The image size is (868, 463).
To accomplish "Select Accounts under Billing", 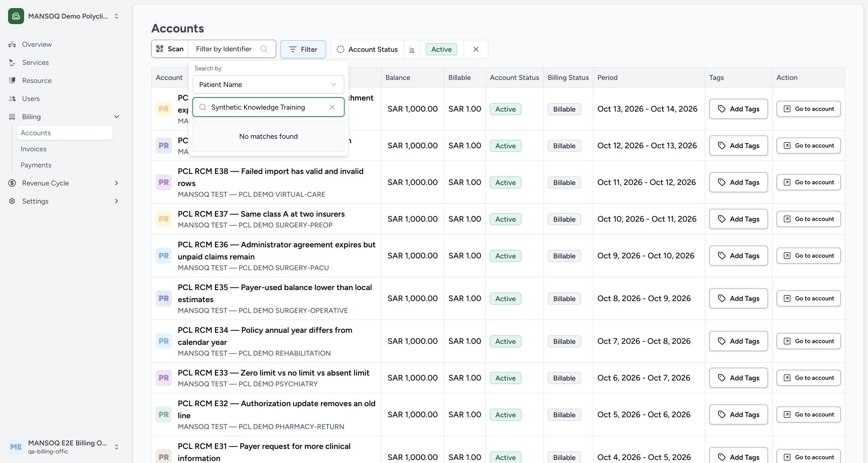I will 64,133.
